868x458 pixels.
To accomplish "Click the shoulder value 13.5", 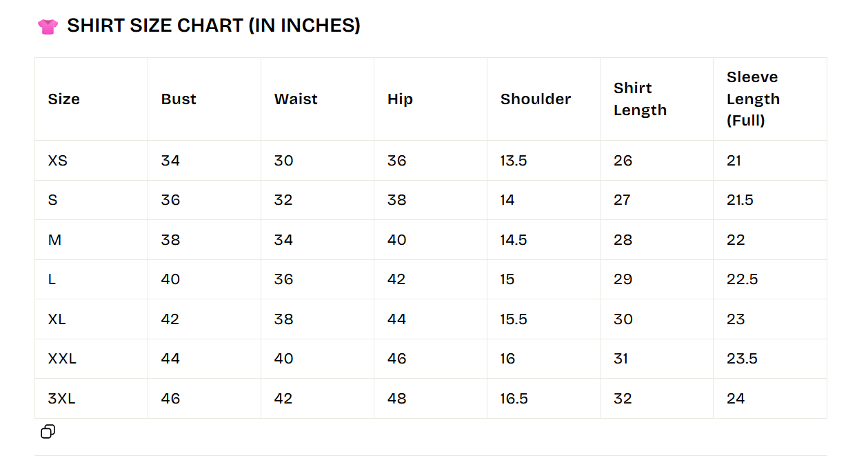I will click(514, 161).
